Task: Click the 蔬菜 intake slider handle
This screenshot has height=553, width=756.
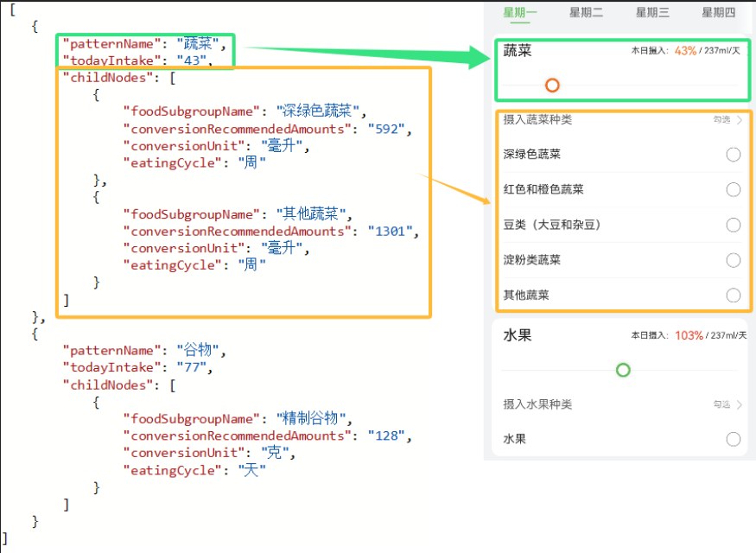Action: pyautogui.click(x=552, y=86)
